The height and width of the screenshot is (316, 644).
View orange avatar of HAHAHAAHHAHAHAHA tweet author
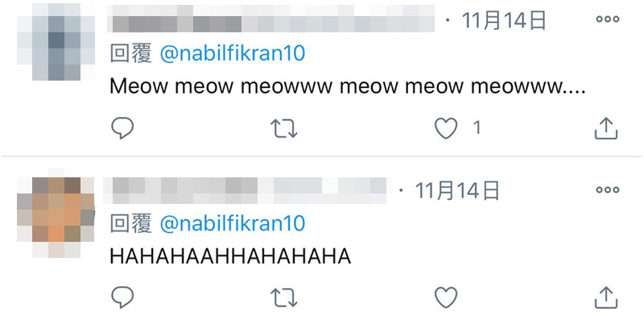[56, 213]
